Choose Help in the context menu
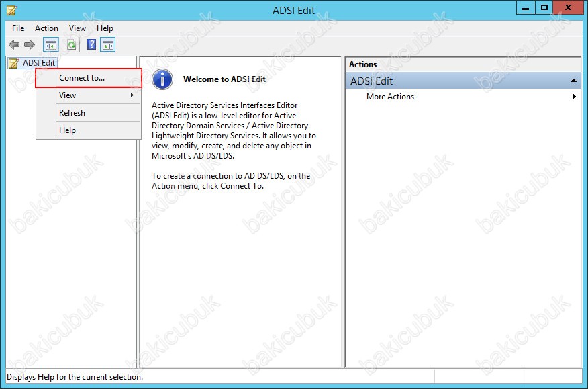 click(89, 130)
